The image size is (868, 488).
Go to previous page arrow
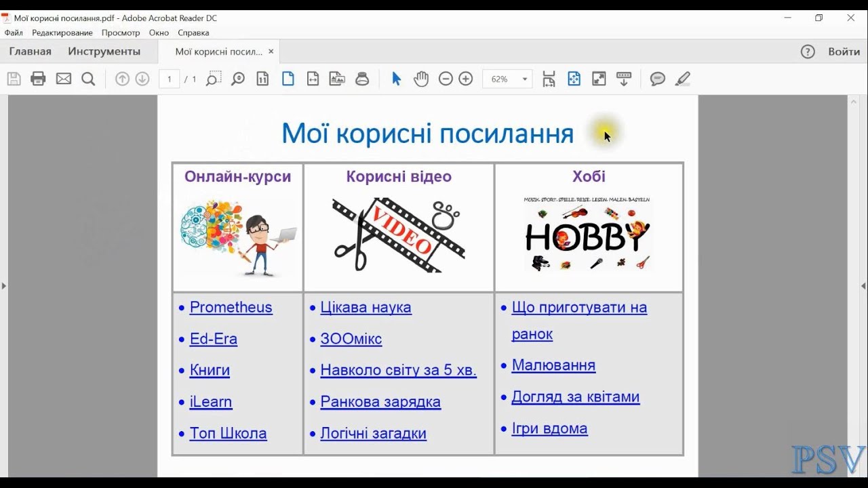(122, 79)
